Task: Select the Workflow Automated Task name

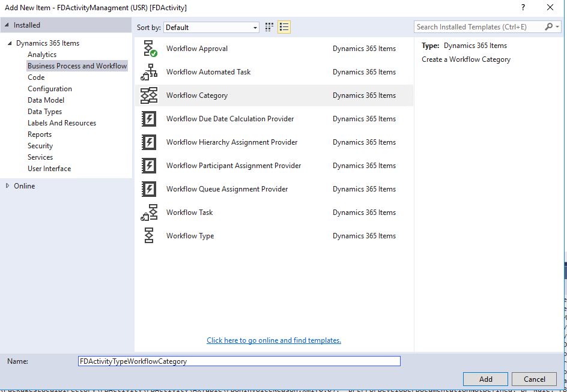Action: point(208,72)
